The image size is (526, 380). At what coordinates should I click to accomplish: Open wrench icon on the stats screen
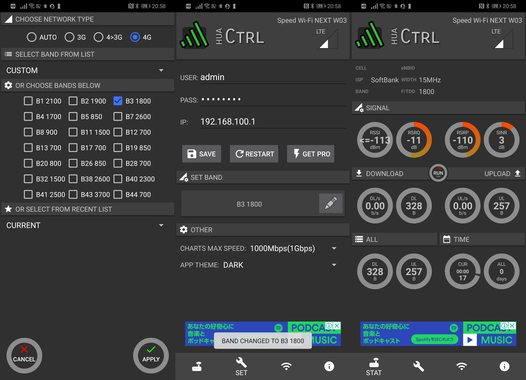418,366
